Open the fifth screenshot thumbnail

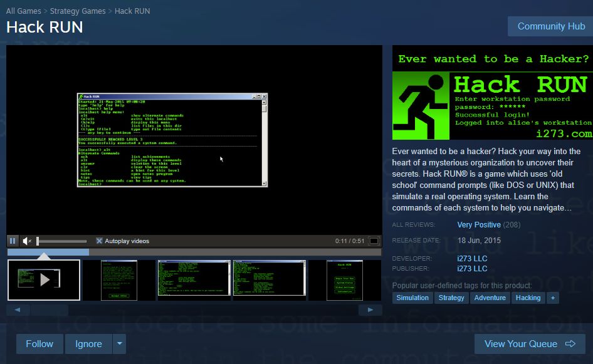click(x=345, y=280)
